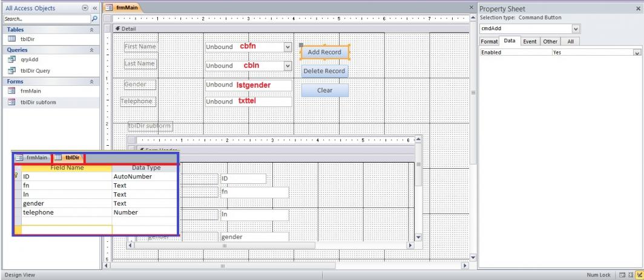Screen dimensions: 644x280
Task: Collapse the Queries group in navigation pane
Action: click(91, 50)
